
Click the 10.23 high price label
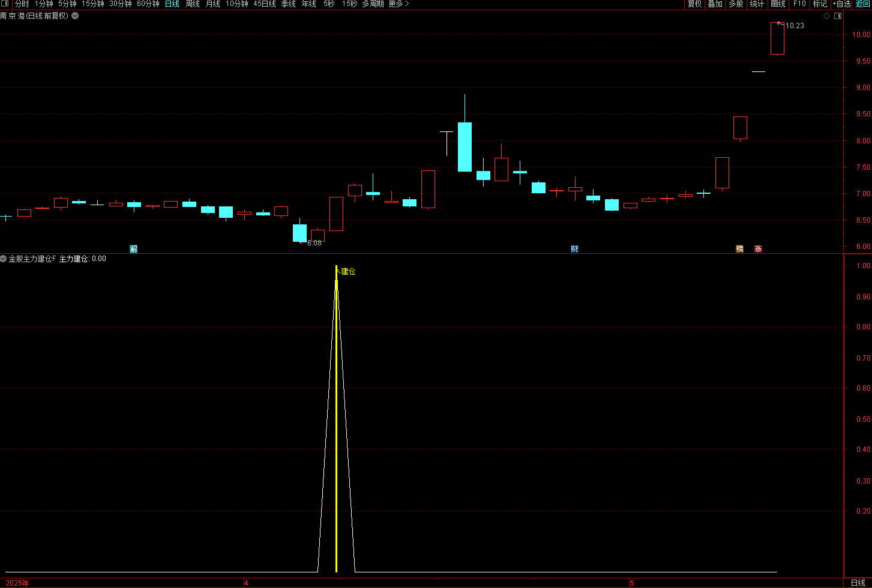(x=795, y=26)
